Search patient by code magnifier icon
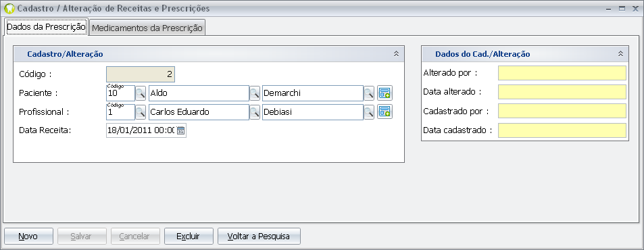The image size is (644, 250). 141,93
